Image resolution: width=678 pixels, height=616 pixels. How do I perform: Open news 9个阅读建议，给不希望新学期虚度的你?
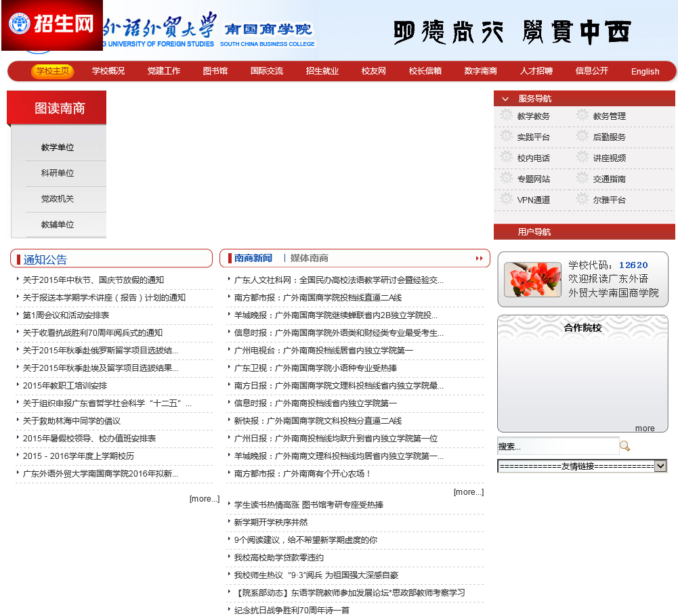point(305,540)
